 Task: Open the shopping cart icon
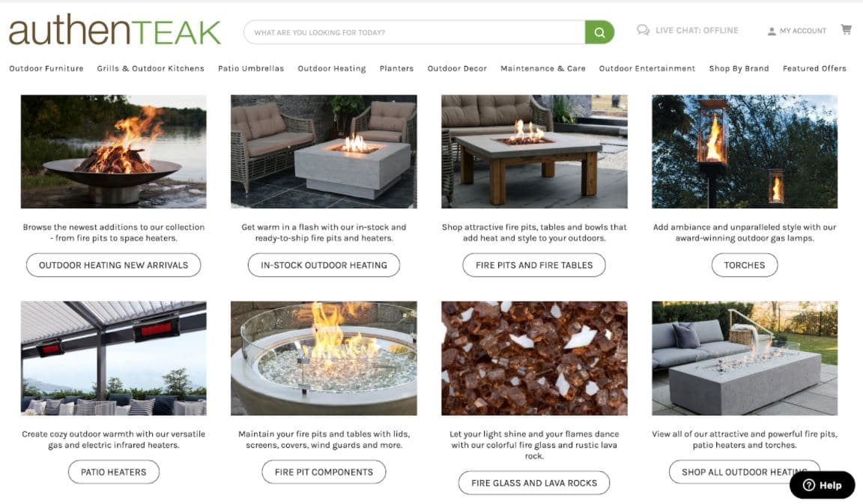[846, 29]
